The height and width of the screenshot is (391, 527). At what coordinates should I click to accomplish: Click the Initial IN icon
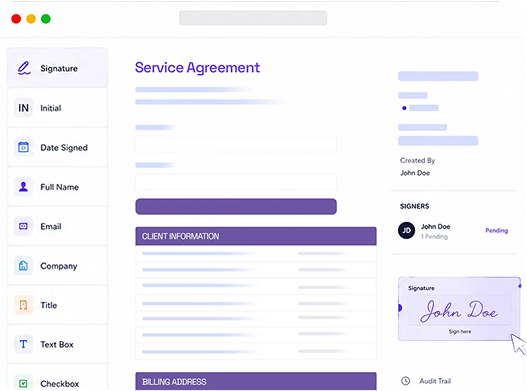tap(23, 108)
